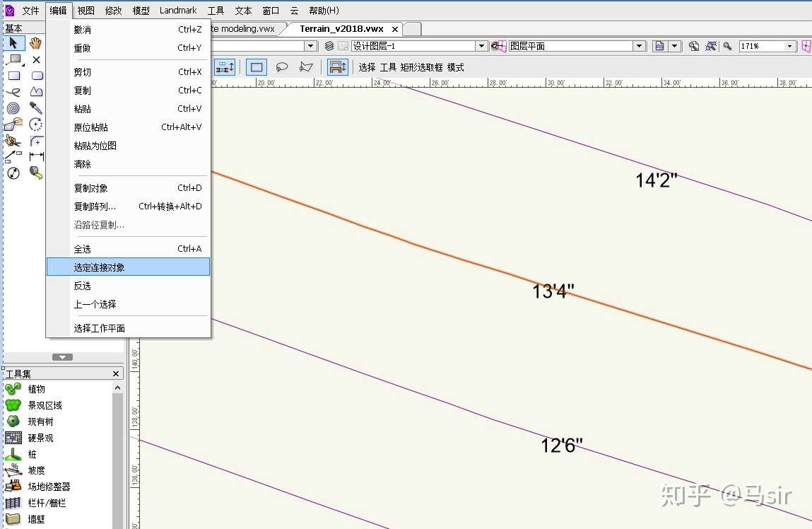Select the Pan hand tool
Image resolution: width=812 pixels, height=529 pixels.
[x=35, y=43]
